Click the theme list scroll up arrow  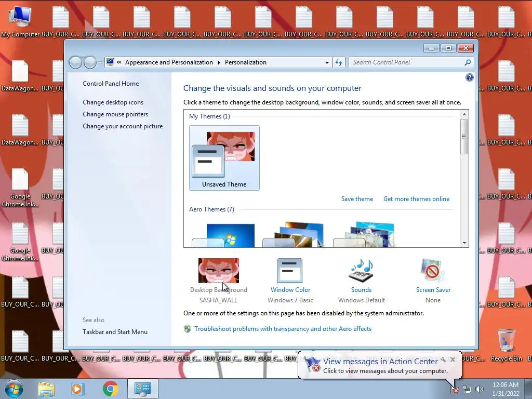(464, 114)
